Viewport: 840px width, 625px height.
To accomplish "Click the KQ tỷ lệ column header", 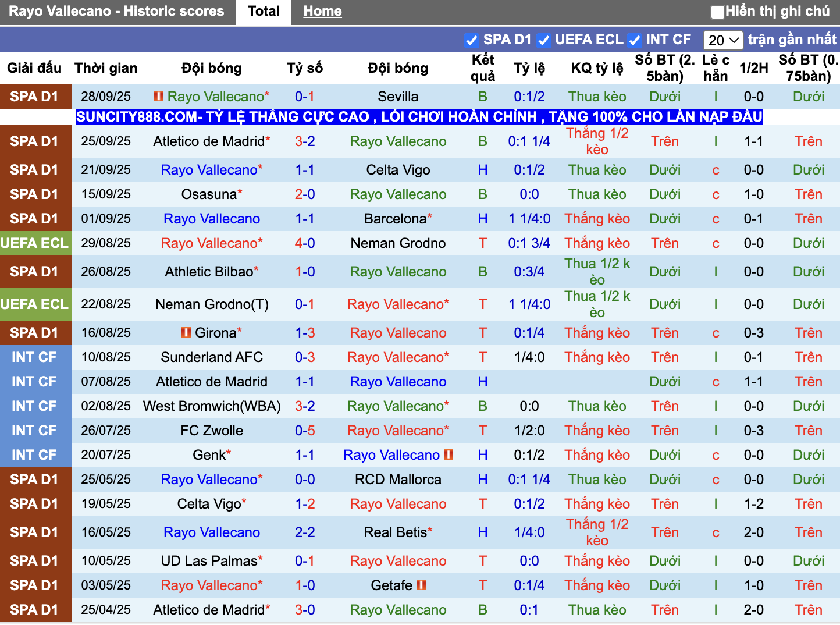I will click(597, 68).
